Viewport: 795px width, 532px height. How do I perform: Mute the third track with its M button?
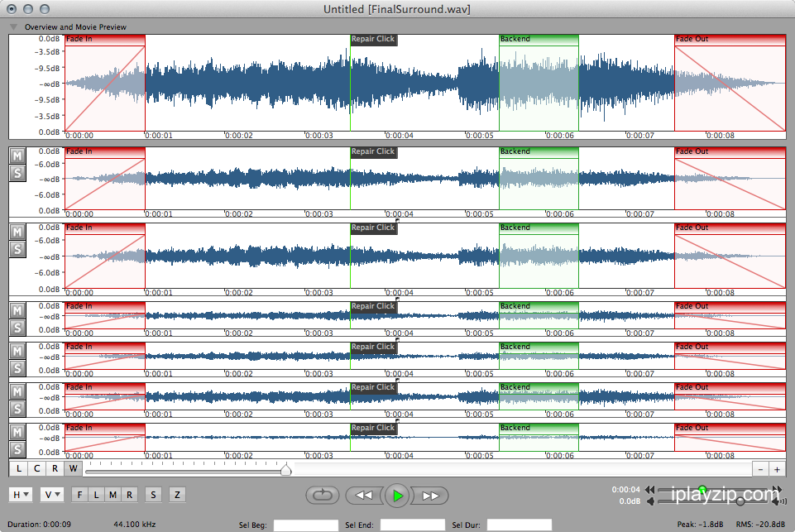coord(17,311)
